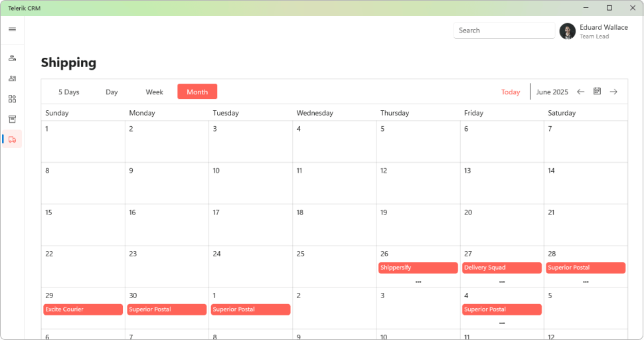Open Superior Postal appointment on June 30

pyautogui.click(x=167, y=309)
